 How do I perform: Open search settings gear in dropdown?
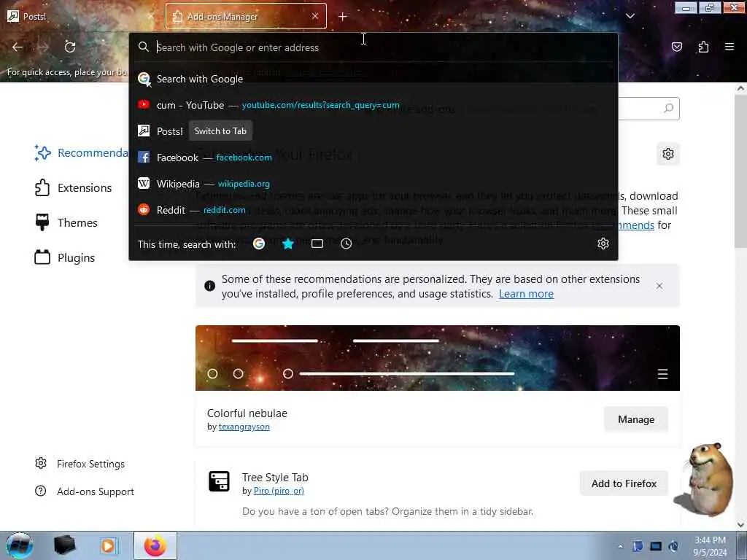(x=603, y=244)
